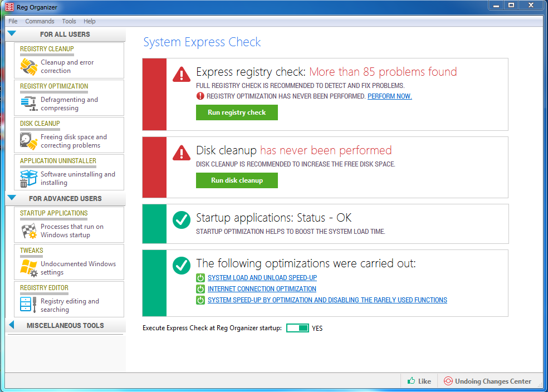This screenshot has height=392, width=548.
Task: Open the File menu
Action: click(13, 21)
